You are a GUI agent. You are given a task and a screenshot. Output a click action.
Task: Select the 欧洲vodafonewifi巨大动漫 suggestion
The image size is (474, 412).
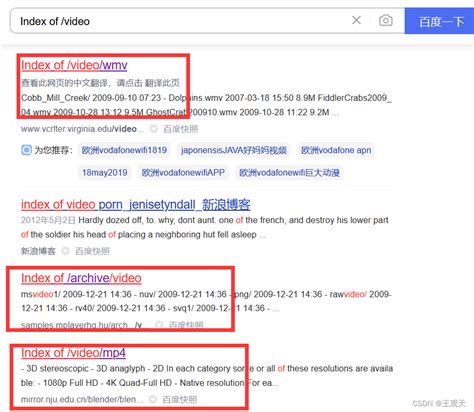point(289,173)
